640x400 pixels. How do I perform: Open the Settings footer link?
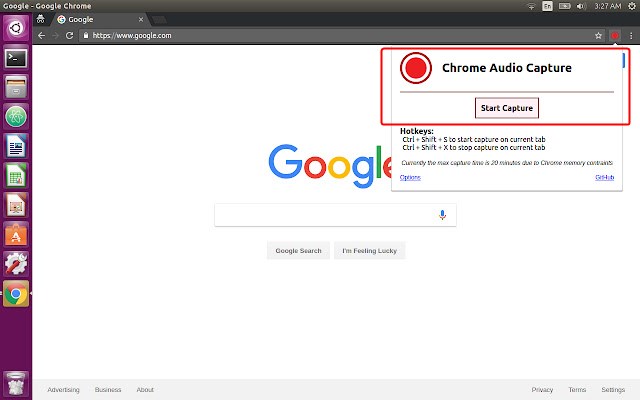613,390
